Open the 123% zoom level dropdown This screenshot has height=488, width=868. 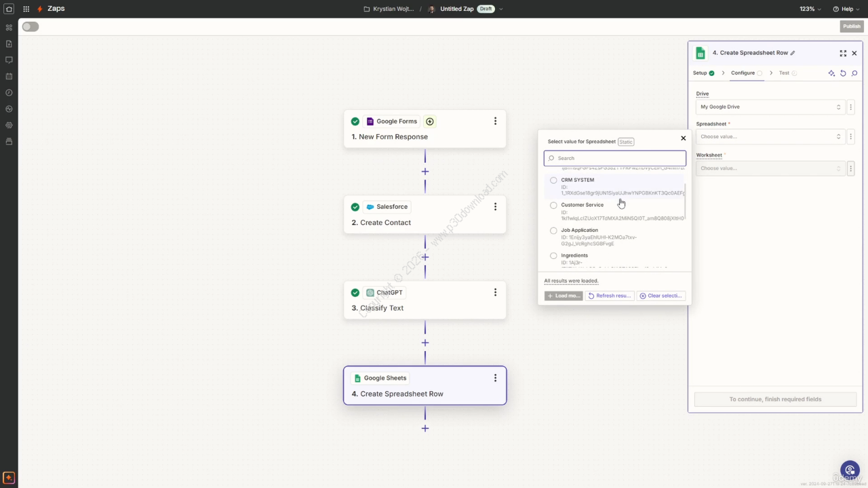click(810, 9)
